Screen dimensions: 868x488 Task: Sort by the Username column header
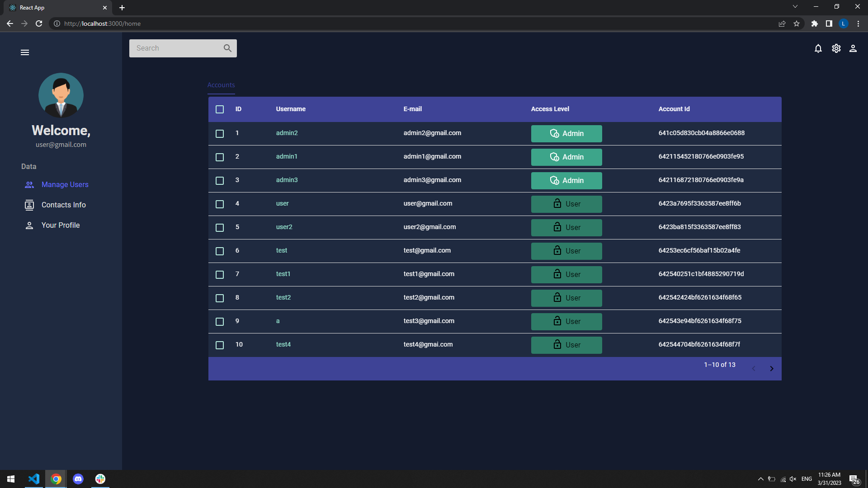pyautogui.click(x=291, y=109)
